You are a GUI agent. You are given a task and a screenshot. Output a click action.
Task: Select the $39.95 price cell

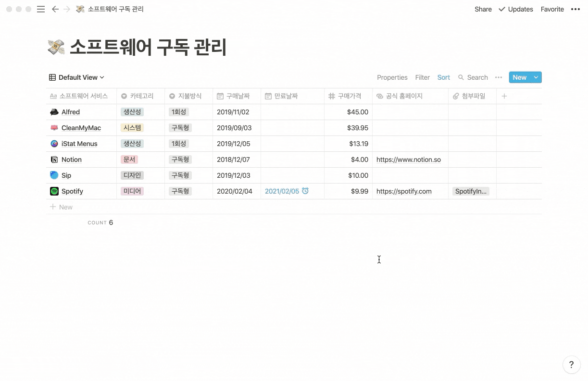coord(349,128)
